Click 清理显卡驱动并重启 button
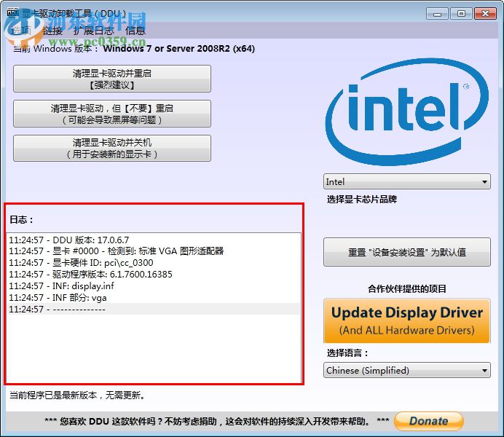The width and height of the screenshot is (504, 437). 112,79
